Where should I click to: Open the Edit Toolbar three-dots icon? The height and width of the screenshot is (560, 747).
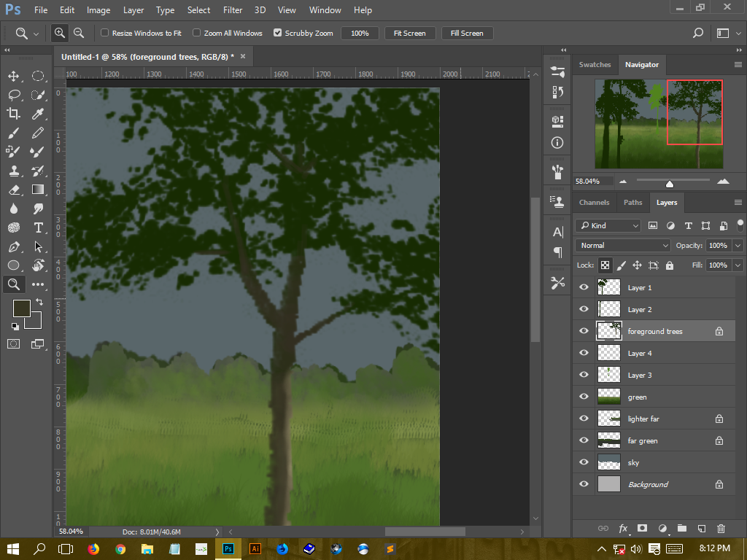tap(38, 284)
